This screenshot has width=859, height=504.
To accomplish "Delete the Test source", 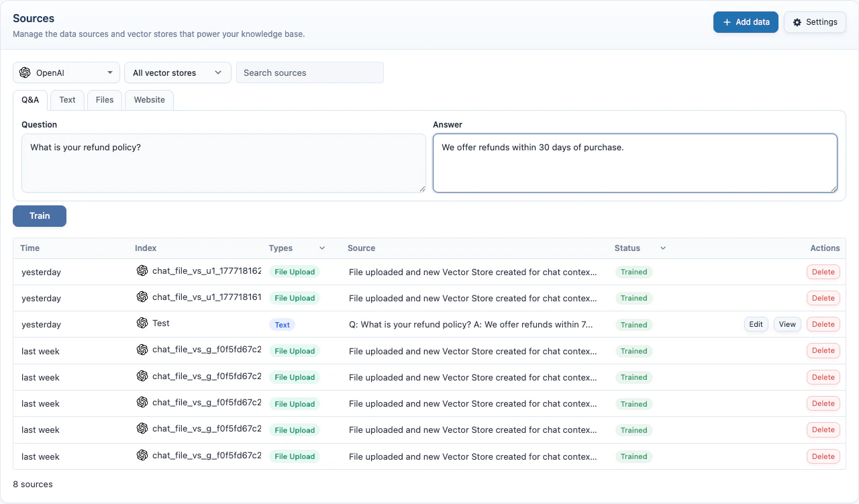I will (x=823, y=323).
